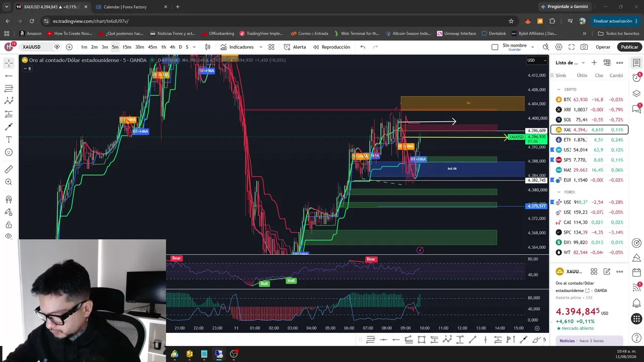The width and height of the screenshot is (644, 362).
Task: Select SOL row in watchlist
Action: click(589, 120)
